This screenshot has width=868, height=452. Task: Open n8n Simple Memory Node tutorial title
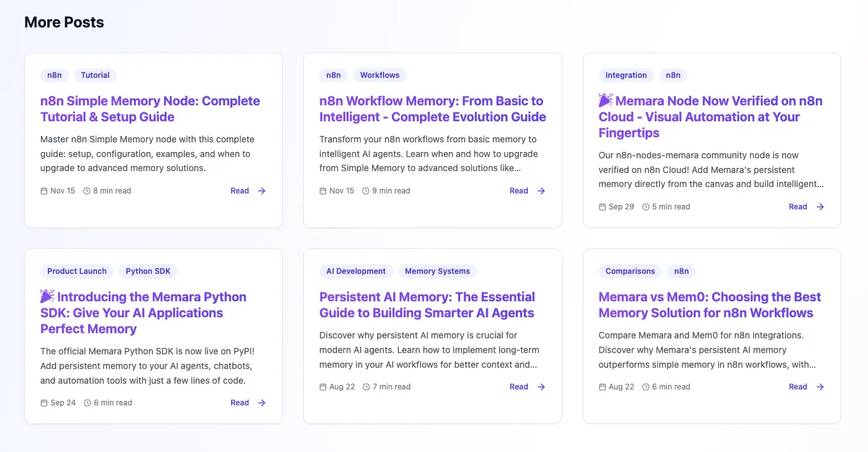[x=150, y=109]
